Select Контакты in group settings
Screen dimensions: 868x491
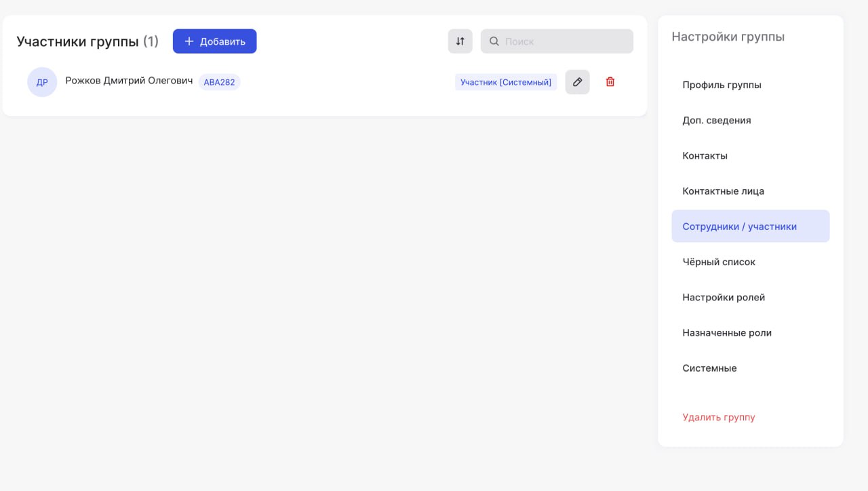pyautogui.click(x=705, y=155)
